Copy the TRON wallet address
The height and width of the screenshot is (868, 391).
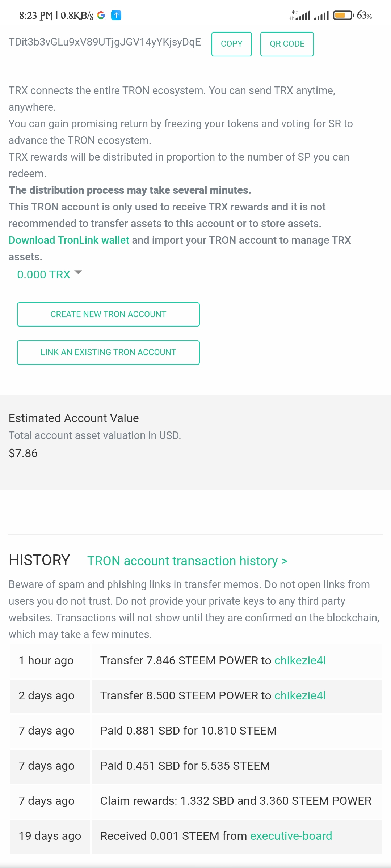[231, 44]
